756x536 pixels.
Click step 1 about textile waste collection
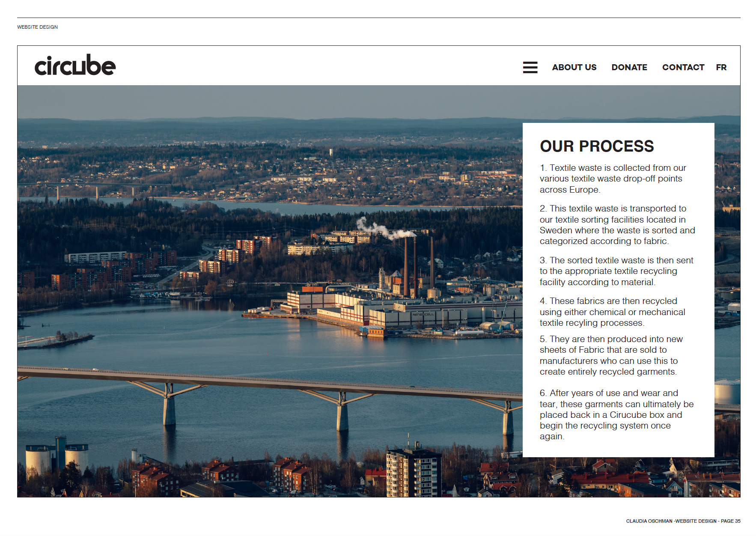point(613,179)
